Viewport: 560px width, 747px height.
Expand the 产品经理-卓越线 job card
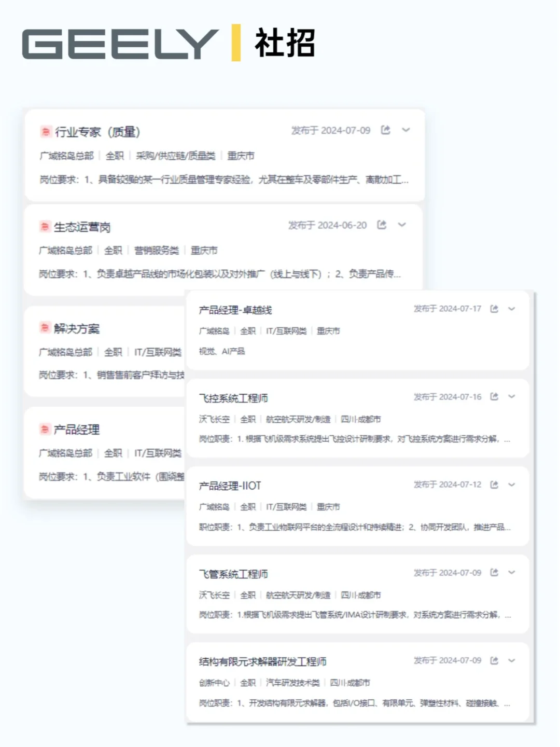[x=512, y=309]
